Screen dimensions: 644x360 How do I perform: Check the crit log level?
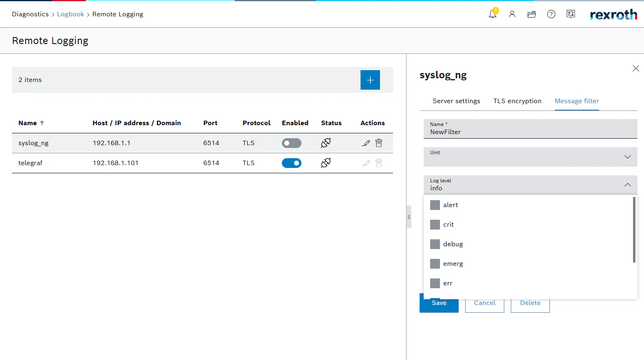[x=435, y=225]
